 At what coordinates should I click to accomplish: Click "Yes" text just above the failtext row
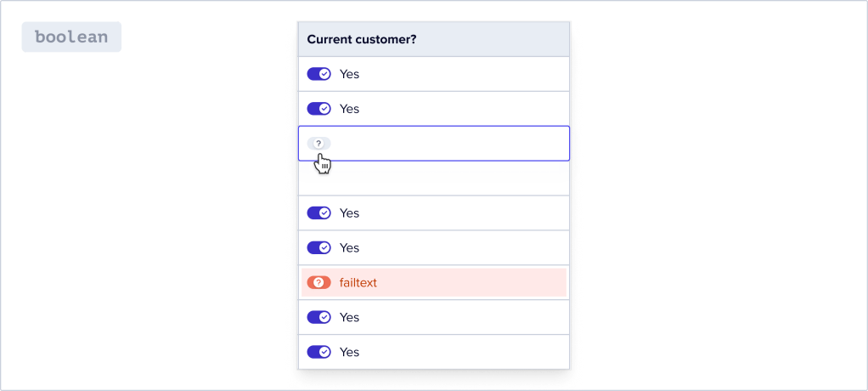pyautogui.click(x=349, y=248)
